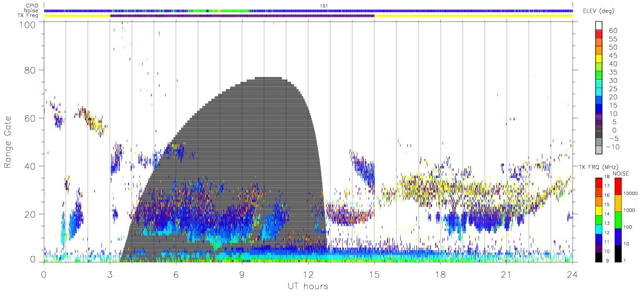Click the 'Range Gate' y-axis title
Image resolution: width=644 pixels, height=297 pixels.
[x=8, y=141]
